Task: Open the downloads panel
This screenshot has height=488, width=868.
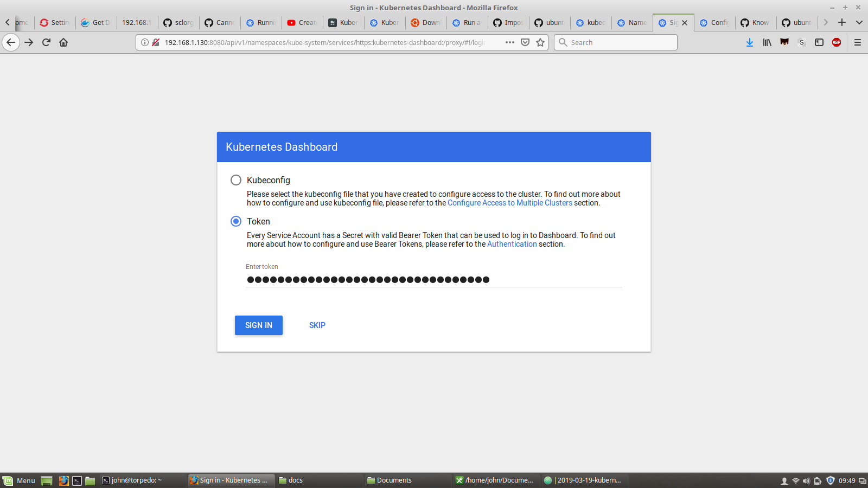Action: pyautogui.click(x=750, y=42)
